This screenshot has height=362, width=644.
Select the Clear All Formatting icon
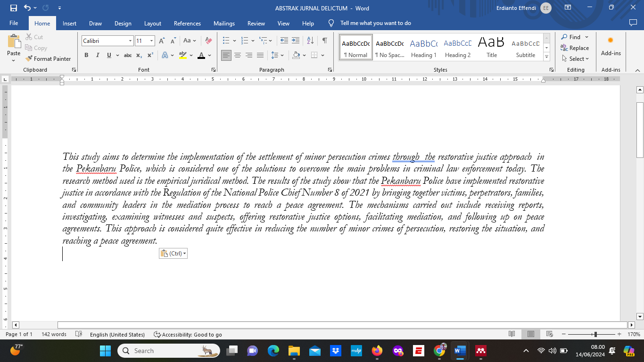tap(208, 41)
